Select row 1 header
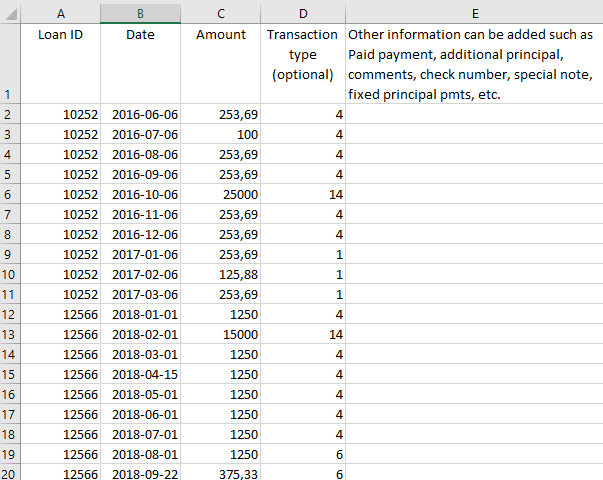 pyautogui.click(x=10, y=64)
